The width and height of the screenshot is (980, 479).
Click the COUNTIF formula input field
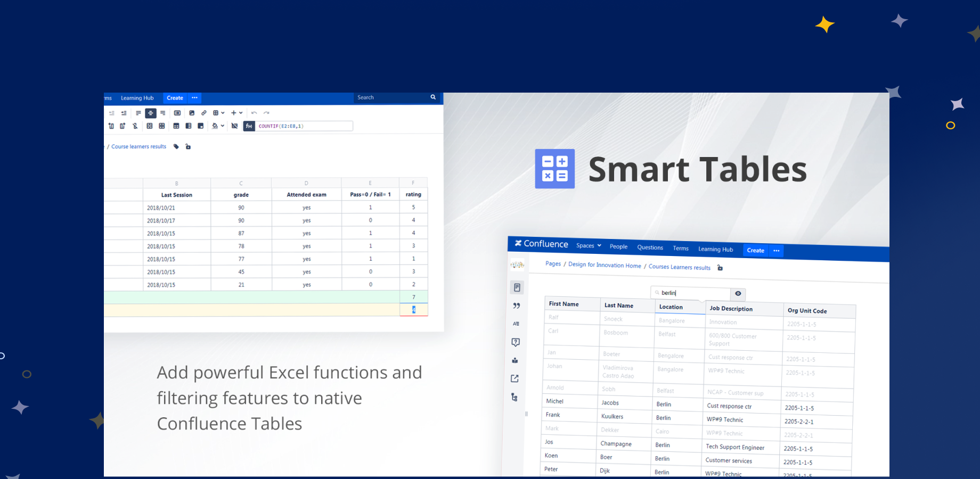click(x=304, y=126)
